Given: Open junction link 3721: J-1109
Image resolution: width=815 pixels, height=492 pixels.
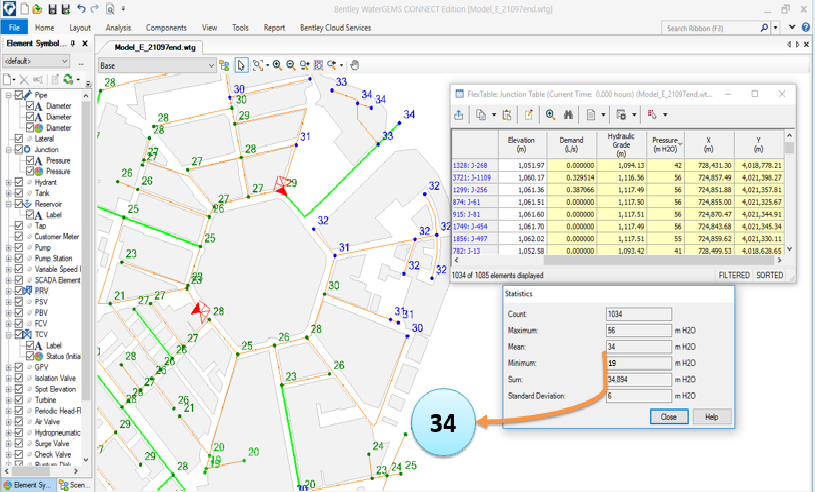Looking at the screenshot, I should pyautogui.click(x=471, y=178).
